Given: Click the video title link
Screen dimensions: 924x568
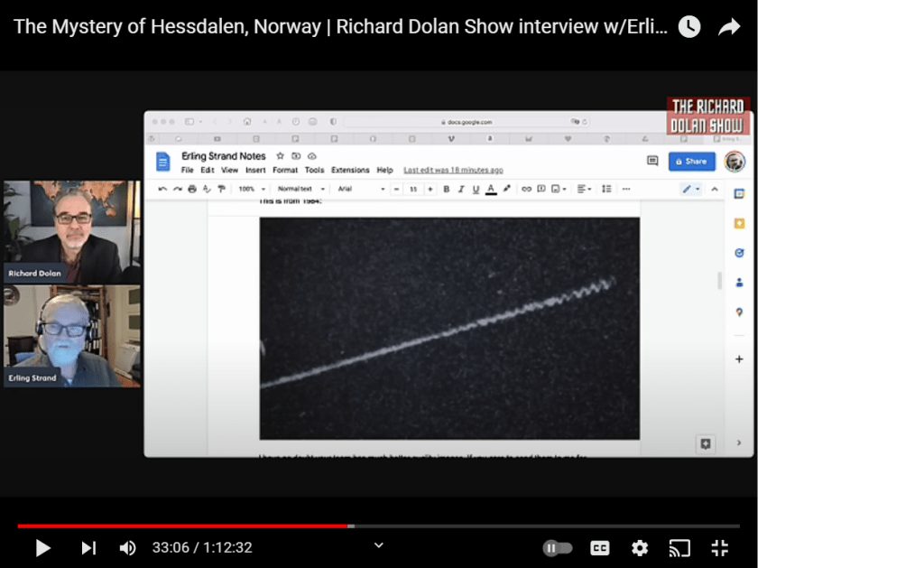Looking at the screenshot, I should [x=340, y=27].
